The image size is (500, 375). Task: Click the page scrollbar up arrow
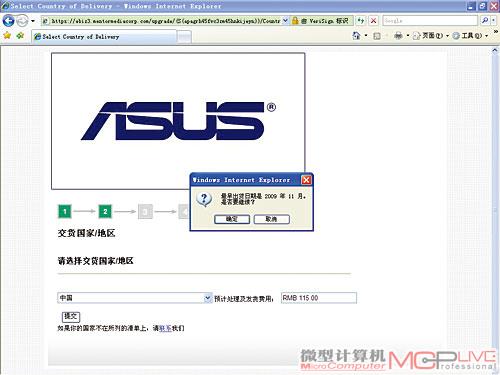pos(495,50)
